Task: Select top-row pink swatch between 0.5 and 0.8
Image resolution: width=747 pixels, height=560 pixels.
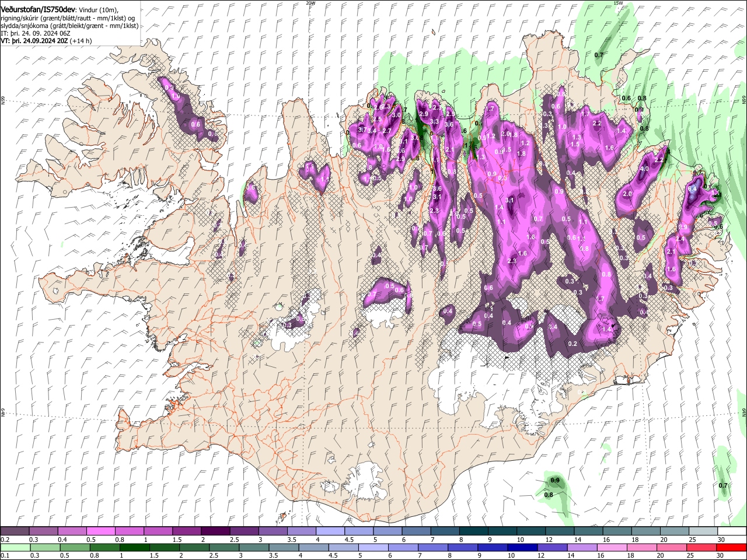Action: [x=100, y=531]
